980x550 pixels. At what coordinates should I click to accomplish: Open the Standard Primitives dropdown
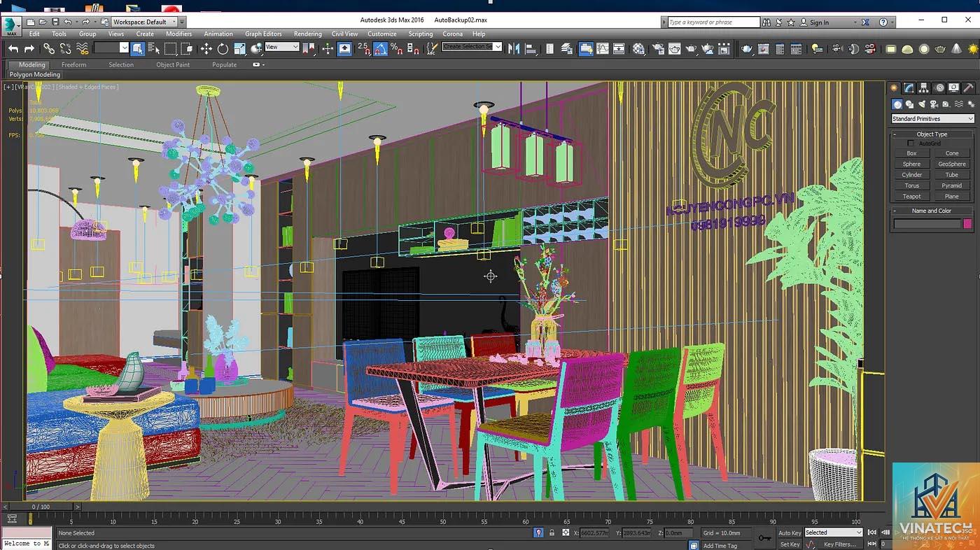[x=932, y=119]
